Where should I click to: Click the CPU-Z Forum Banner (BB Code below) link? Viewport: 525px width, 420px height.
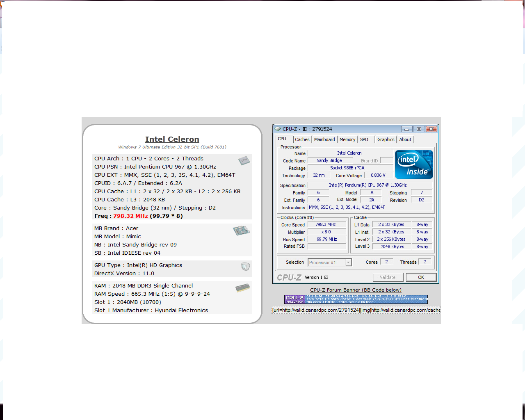(x=356, y=290)
